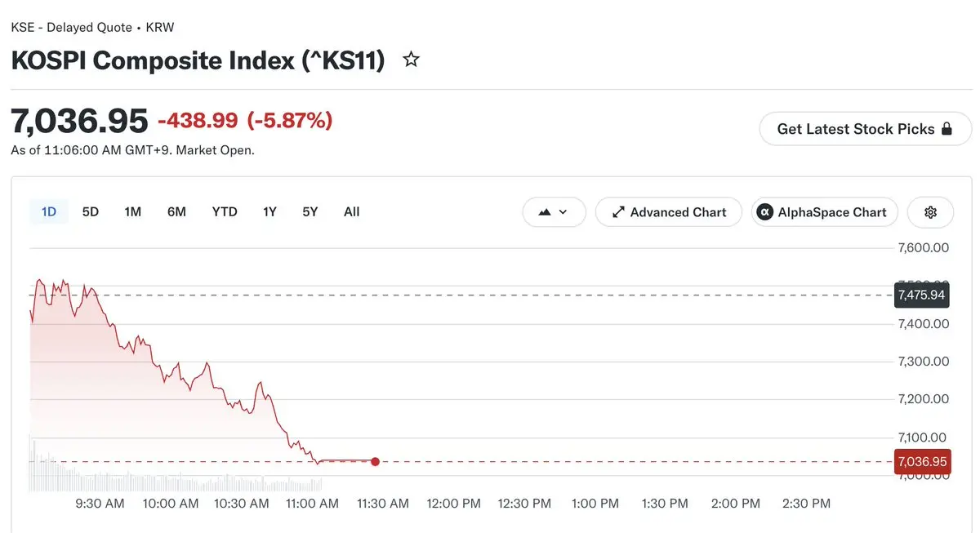
Task: Switch to 5D time range
Action: [91, 212]
